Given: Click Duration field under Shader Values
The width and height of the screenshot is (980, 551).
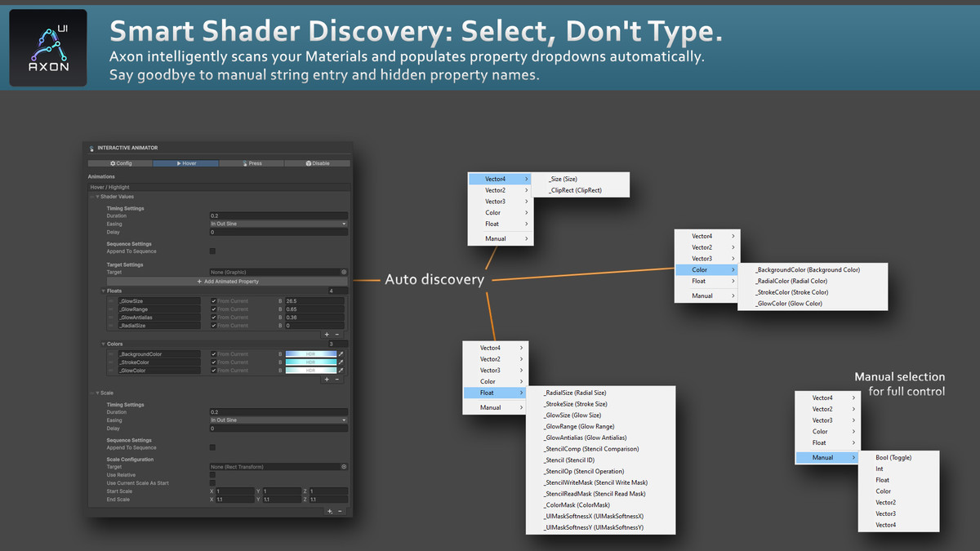Looking at the screenshot, I should click(278, 216).
